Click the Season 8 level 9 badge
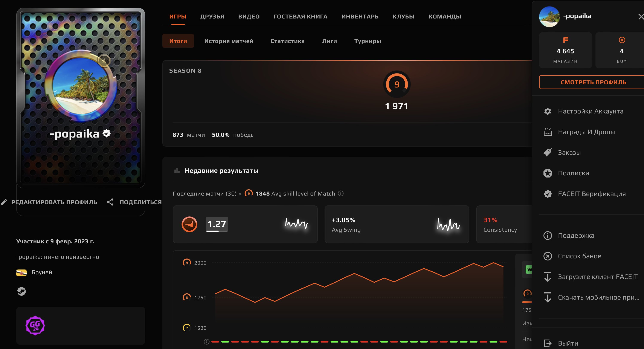This screenshot has width=644, height=349. pos(397,84)
